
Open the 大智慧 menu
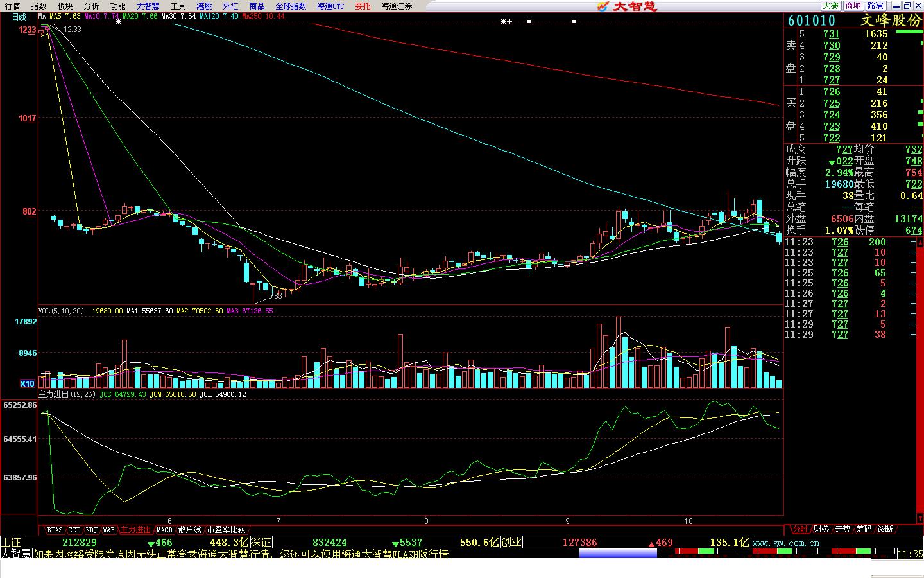148,6
